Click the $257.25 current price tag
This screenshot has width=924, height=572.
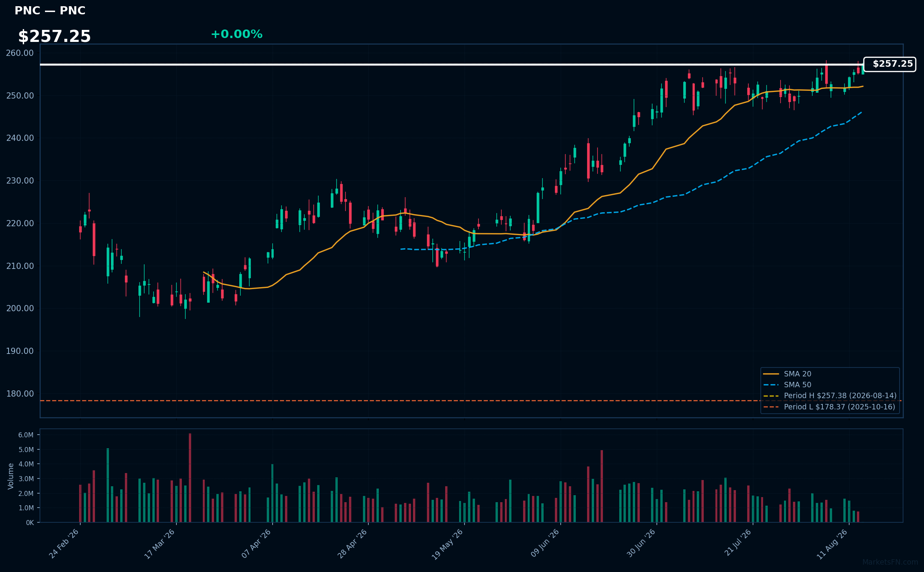pyautogui.click(x=890, y=64)
